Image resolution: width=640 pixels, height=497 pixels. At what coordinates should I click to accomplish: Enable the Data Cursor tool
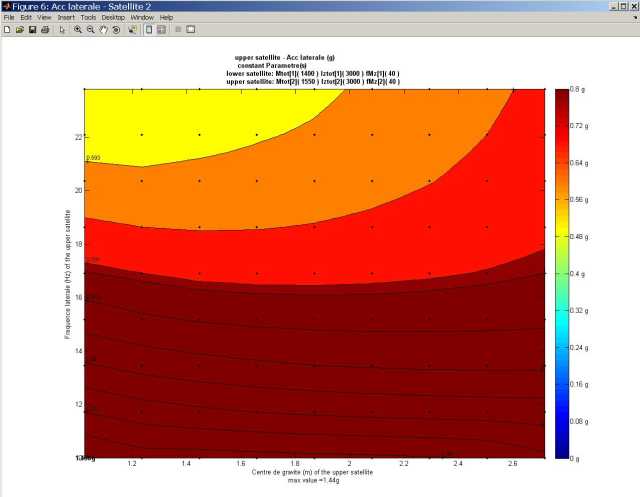[x=130, y=30]
